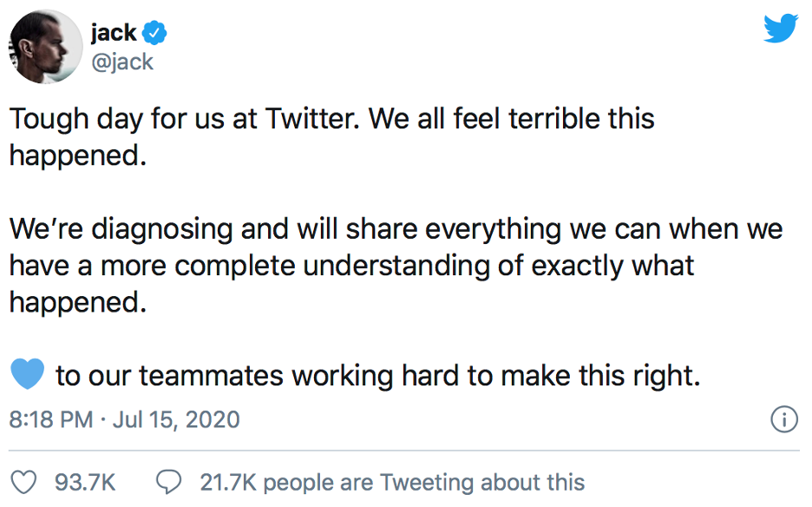Open the tweet via the Jul 15, 2020 timestamp

174,418
